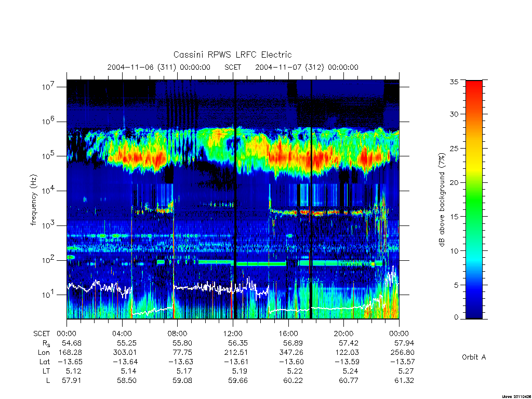Viewport: 532px width, 399px height.
Task: Click the start date "2004-11-06 (311) 00:00:00"
Action: pyautogui.click(x=159, y=67)
